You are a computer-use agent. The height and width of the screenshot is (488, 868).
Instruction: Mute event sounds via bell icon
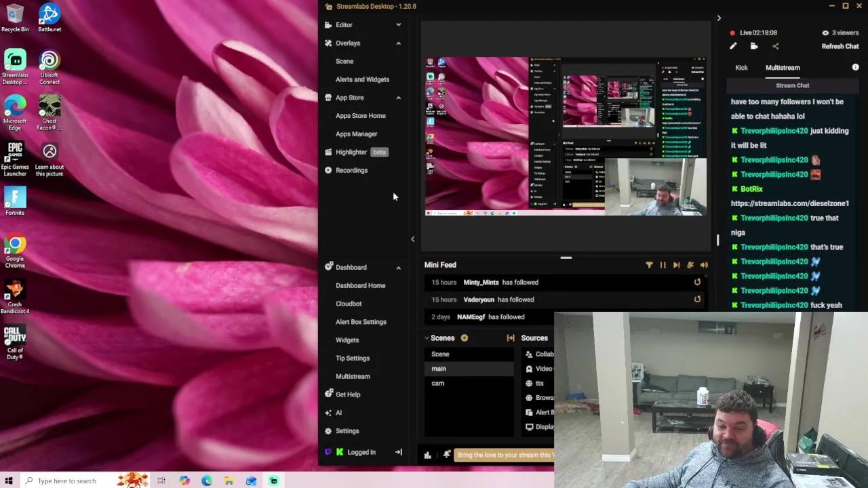click(x=690, y=265)
